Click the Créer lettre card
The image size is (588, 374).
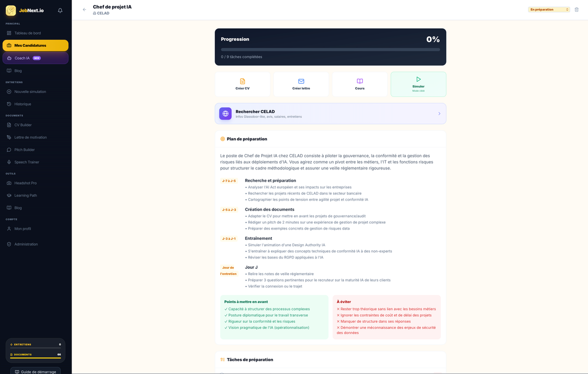301,84
